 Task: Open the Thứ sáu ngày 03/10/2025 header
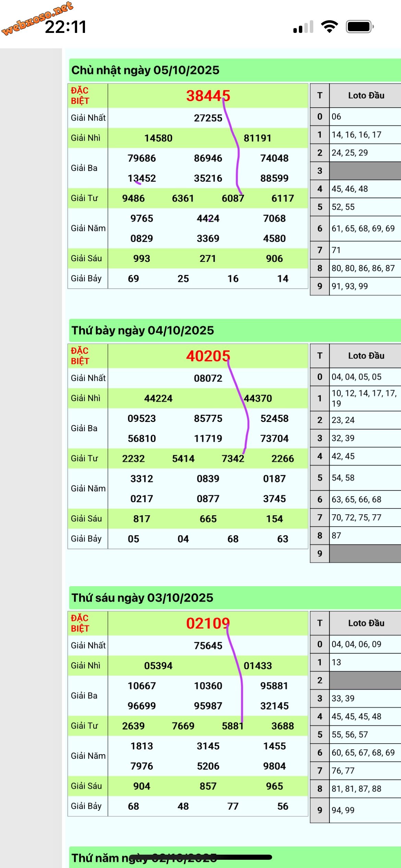tap(142, 598)
